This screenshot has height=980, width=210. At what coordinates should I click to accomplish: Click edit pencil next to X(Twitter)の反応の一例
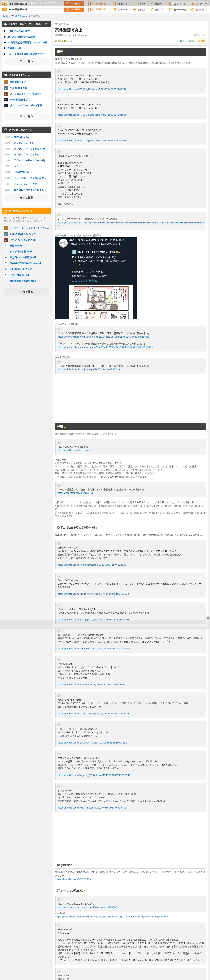97,528
